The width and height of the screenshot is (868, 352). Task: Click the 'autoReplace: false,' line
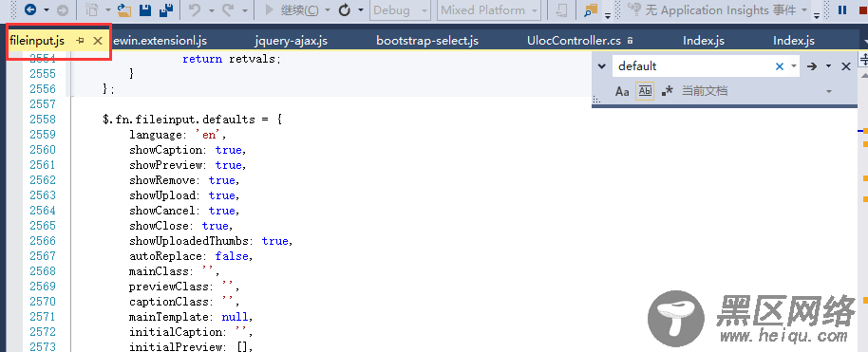[x=191, y=256]
